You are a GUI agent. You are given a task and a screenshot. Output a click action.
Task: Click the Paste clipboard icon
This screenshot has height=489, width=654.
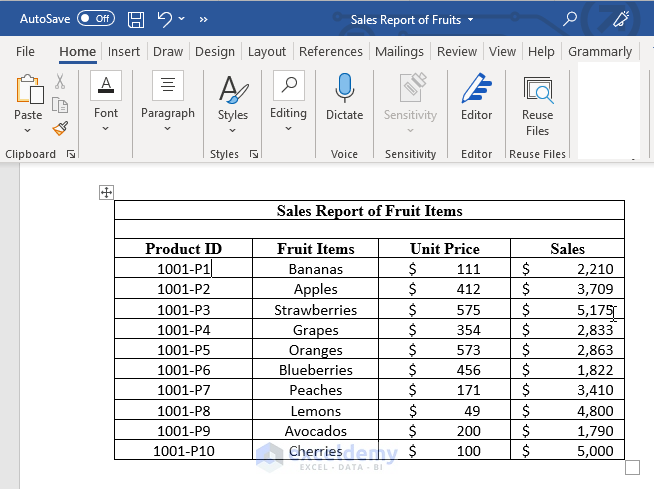[30, 88]
